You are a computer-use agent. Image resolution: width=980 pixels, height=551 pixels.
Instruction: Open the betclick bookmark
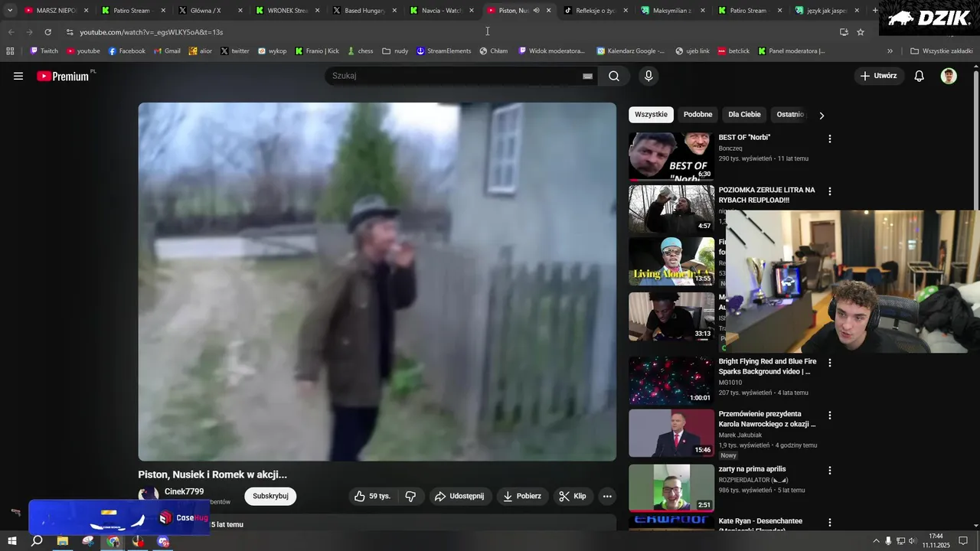733,51
